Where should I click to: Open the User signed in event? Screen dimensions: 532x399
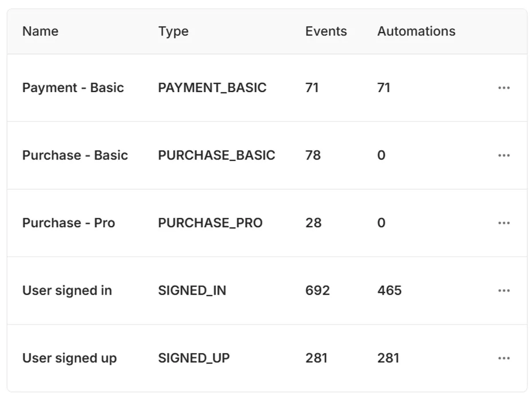coord(67,291)
